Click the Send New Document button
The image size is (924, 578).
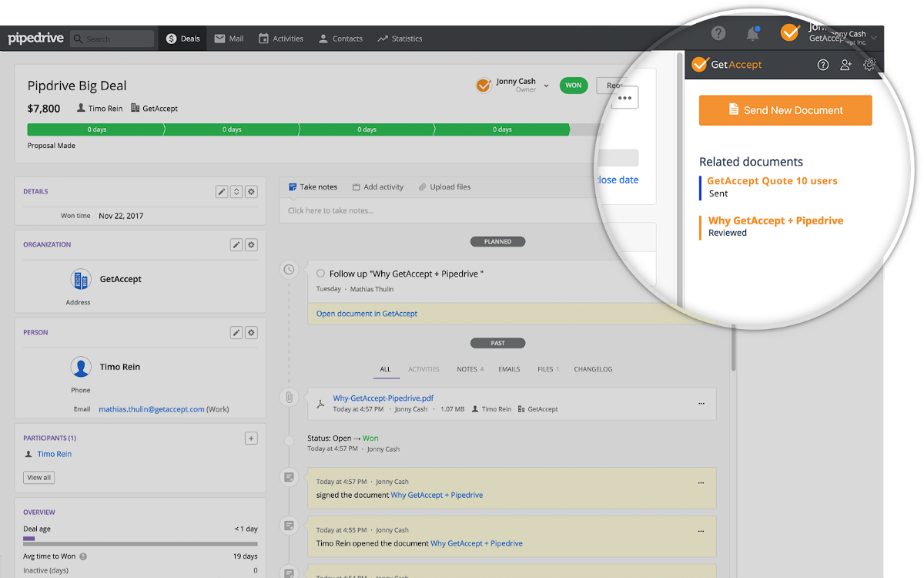click(785, 109)
